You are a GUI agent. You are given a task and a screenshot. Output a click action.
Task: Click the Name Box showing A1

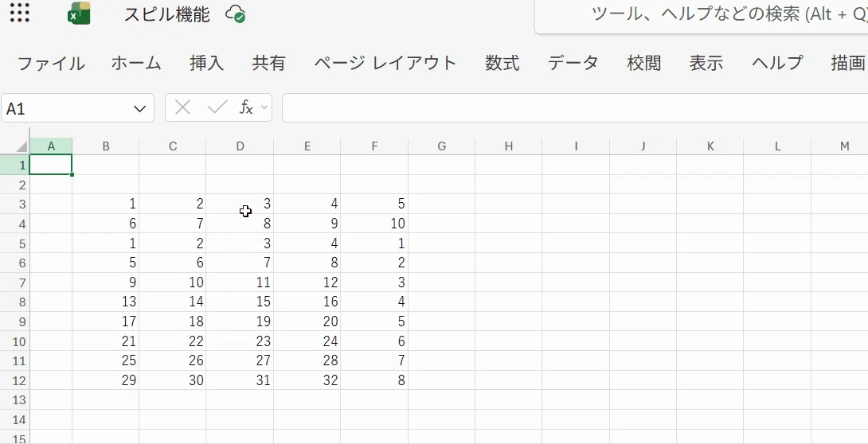tap(77, 108)
